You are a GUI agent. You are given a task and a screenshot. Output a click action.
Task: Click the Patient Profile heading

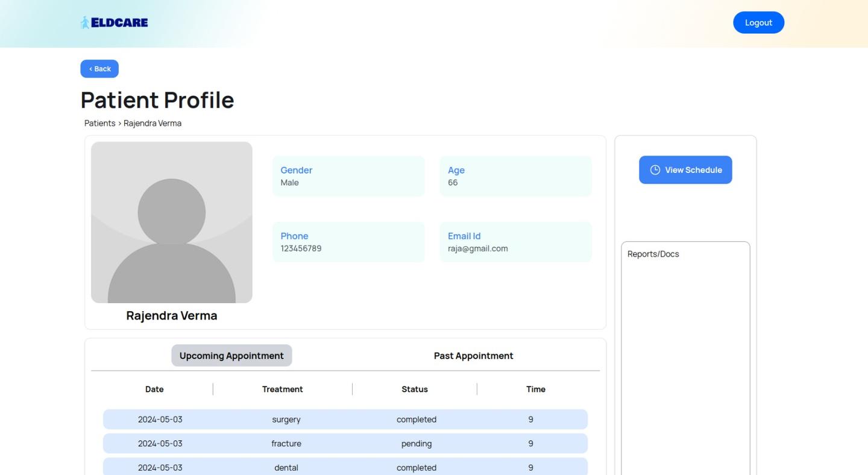pos(157,100)
